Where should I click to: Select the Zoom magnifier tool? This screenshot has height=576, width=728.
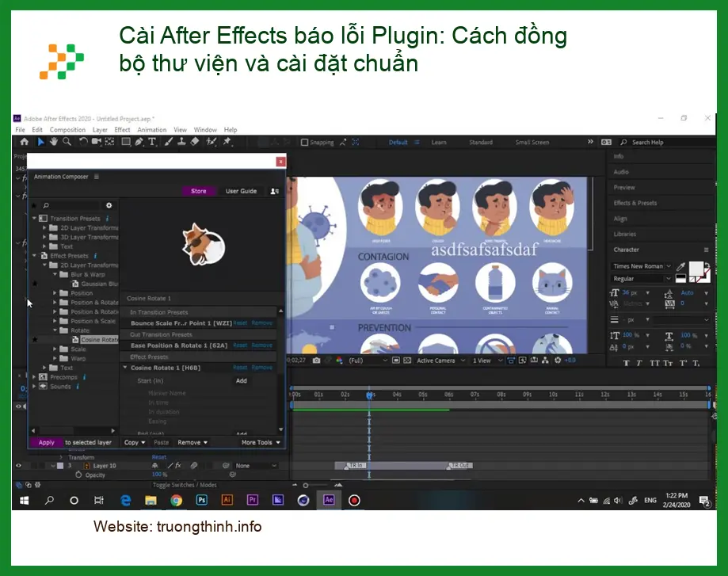[x=67, y=142]
